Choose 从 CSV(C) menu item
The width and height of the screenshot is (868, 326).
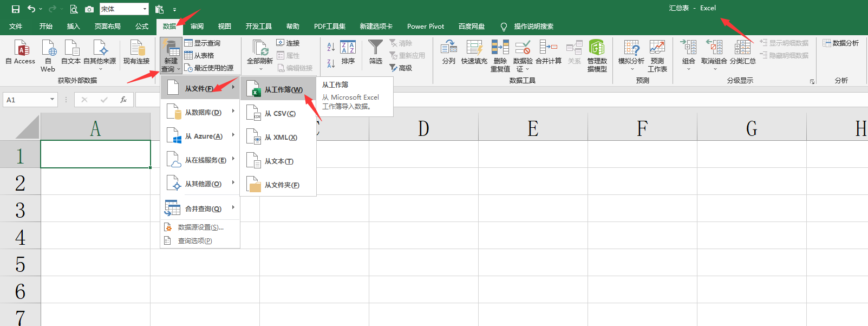278,113
